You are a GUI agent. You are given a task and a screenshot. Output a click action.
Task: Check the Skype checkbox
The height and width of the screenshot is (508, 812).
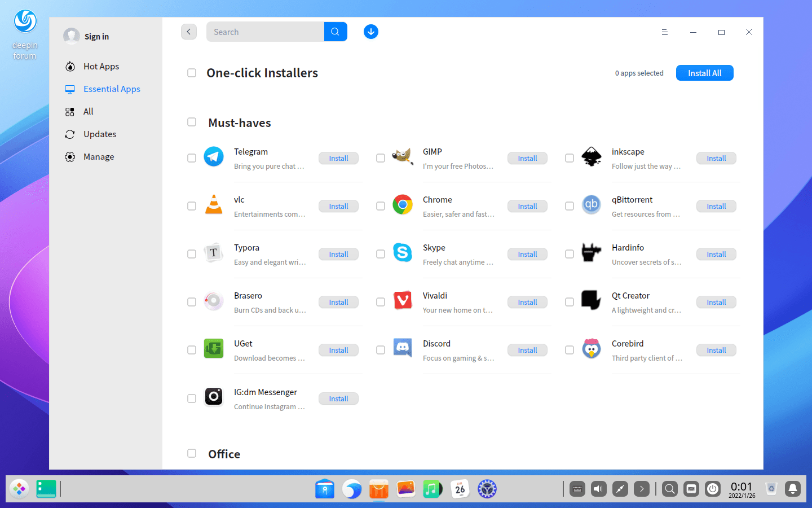[381, 254]
